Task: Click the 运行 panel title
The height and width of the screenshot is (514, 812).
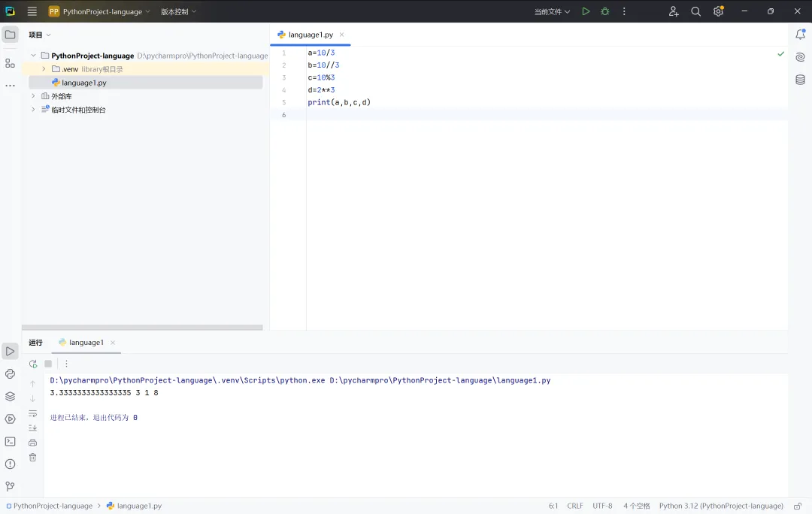Action: tap(36, 343)
